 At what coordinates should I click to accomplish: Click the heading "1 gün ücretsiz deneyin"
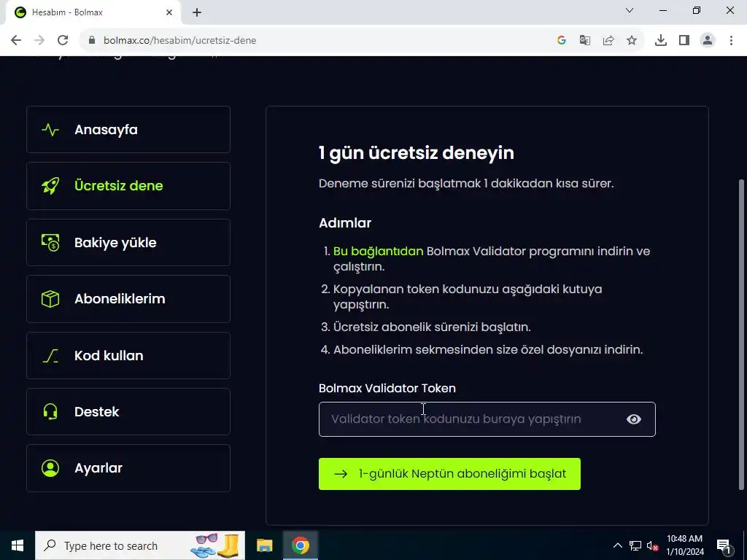[416, 153]
